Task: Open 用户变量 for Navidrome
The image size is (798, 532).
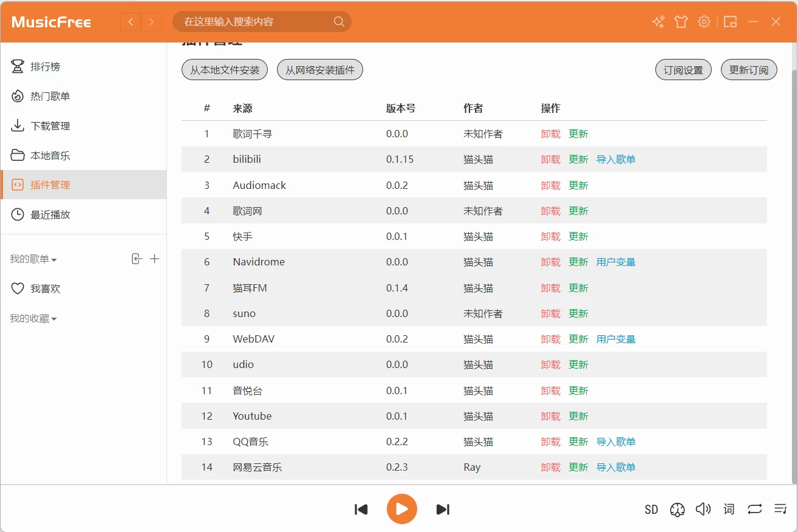Action: pos(616,262)
